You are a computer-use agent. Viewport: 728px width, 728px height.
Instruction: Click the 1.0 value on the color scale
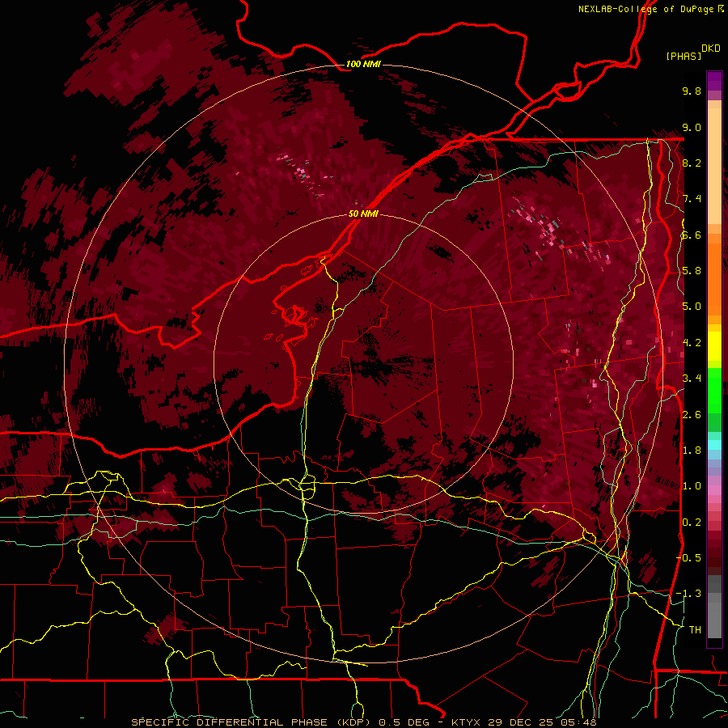tap(692, 486)
